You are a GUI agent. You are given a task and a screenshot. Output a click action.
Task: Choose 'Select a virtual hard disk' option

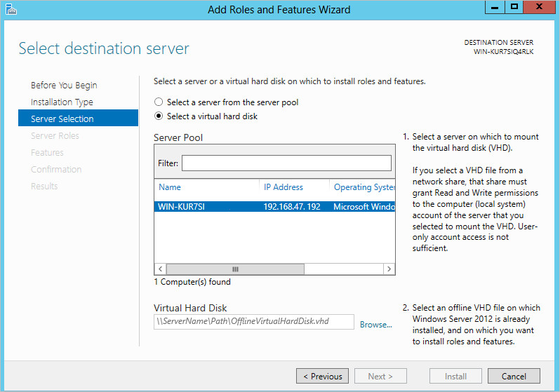pos(159,116)
